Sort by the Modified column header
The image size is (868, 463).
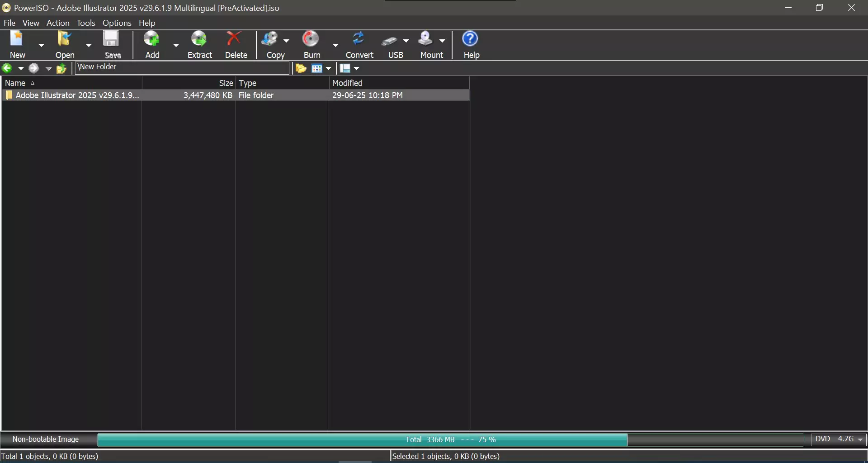pos(399,83)
